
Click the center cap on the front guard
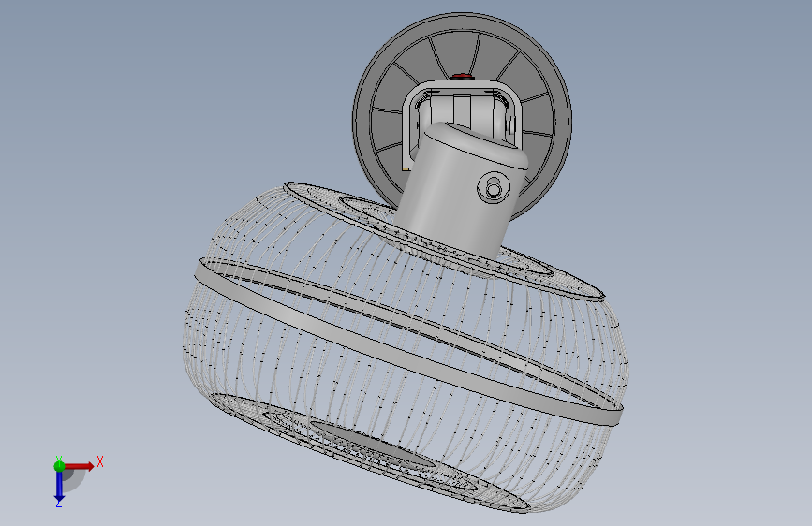(x=372, y=445)
